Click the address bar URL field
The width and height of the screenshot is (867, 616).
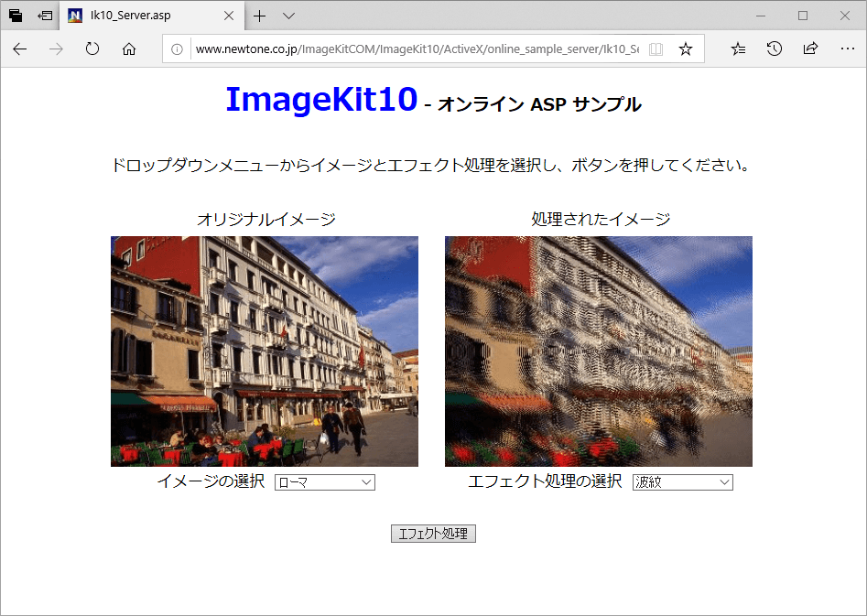[417, 49]
